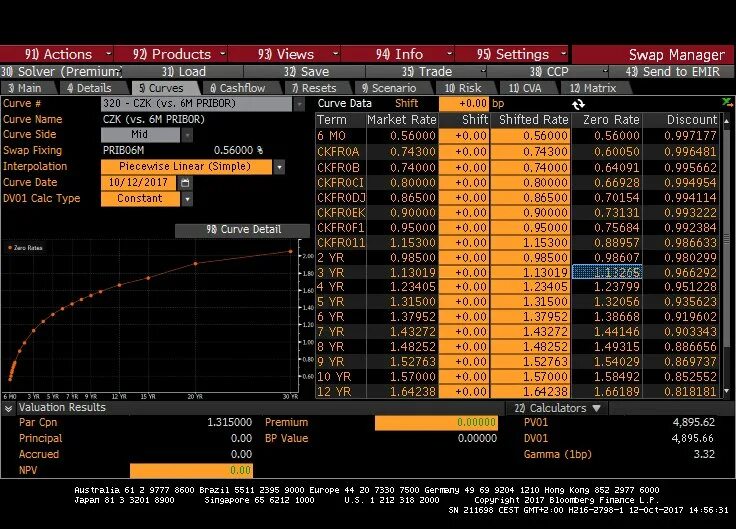The width and height of the screenshot is (736, 529).
Task: Click the DV01 value 4,895.66
Action: pyautogui.click(x=692, y=438)
